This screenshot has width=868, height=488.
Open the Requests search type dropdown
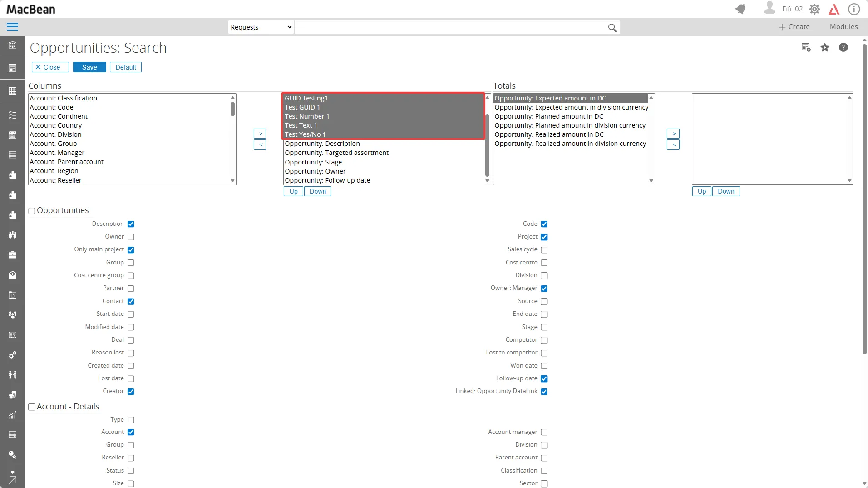tap(261, 27)
